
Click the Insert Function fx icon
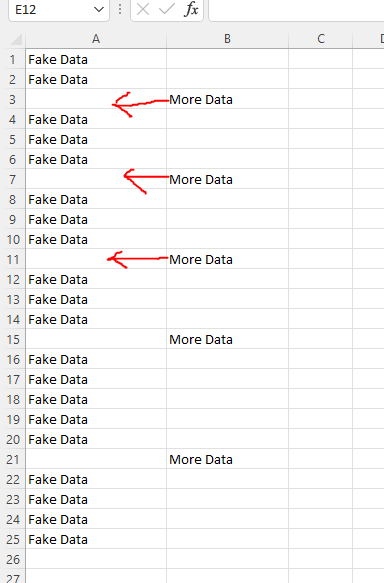pos(191,9)
